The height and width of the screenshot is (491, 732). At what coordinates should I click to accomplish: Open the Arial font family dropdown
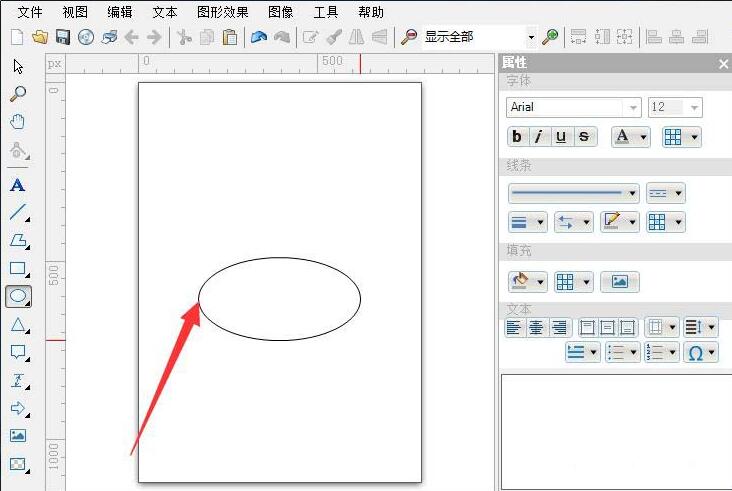click(633, 107)
